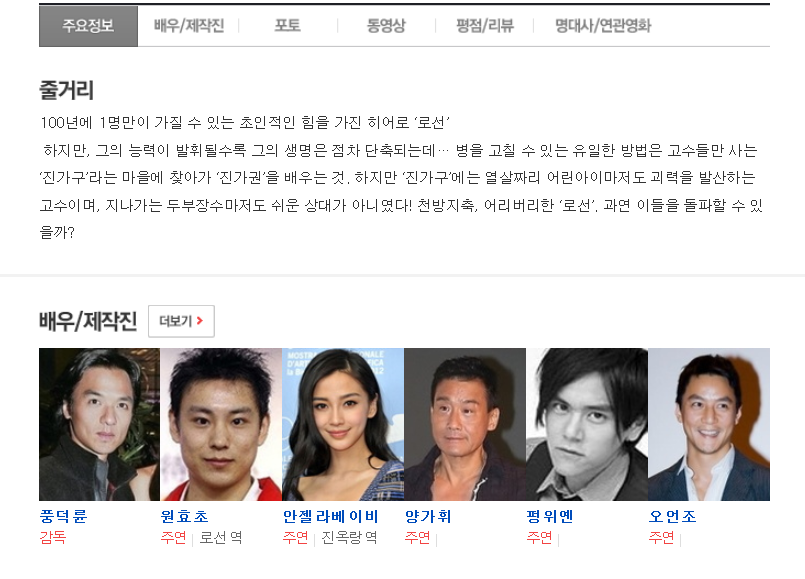Viewport: 805px width, 579px height.
Task: Switch to the 배우/제작진 tab
Action: click(x=189, y=26)
